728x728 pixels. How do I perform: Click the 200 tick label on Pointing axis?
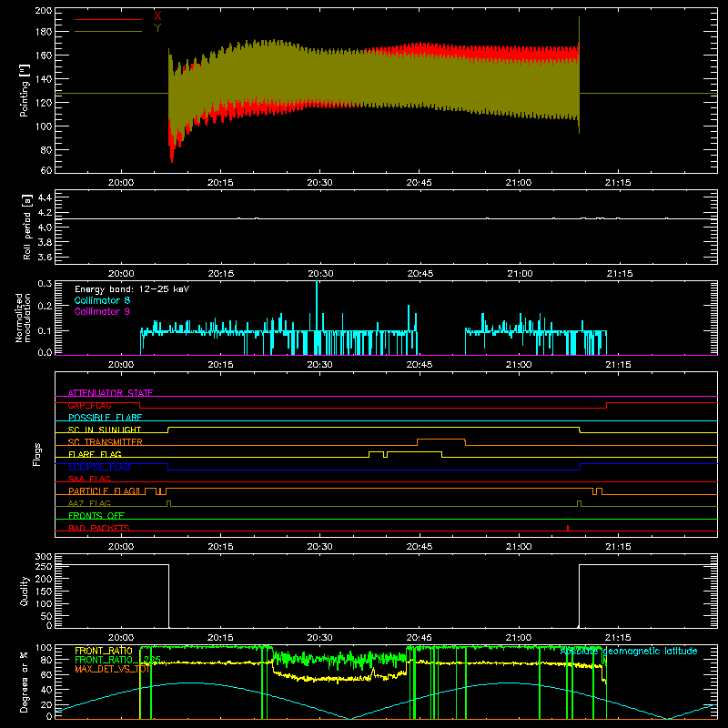[x=43, y=10]
